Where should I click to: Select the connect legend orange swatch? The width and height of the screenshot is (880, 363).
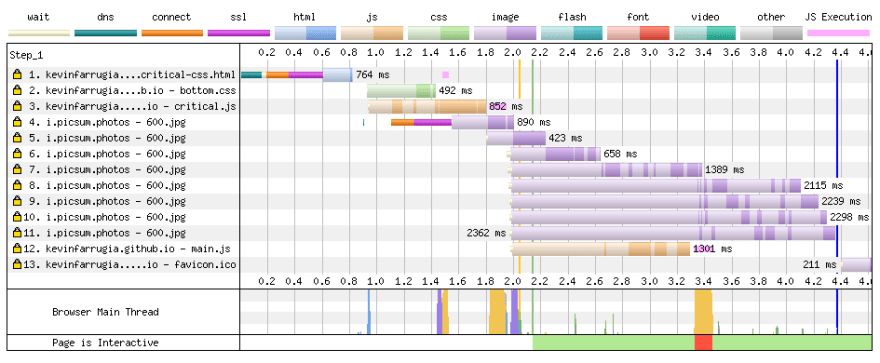[172, 33]
